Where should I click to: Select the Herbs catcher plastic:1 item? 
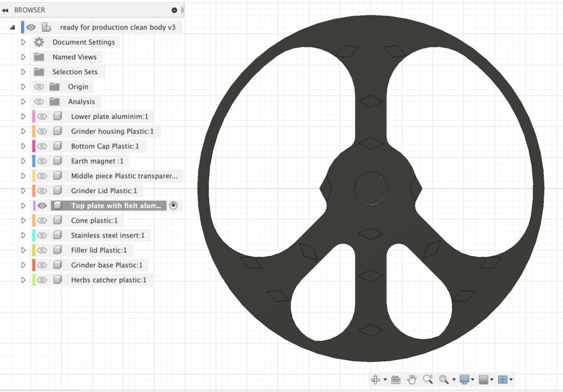pos(108,280)
